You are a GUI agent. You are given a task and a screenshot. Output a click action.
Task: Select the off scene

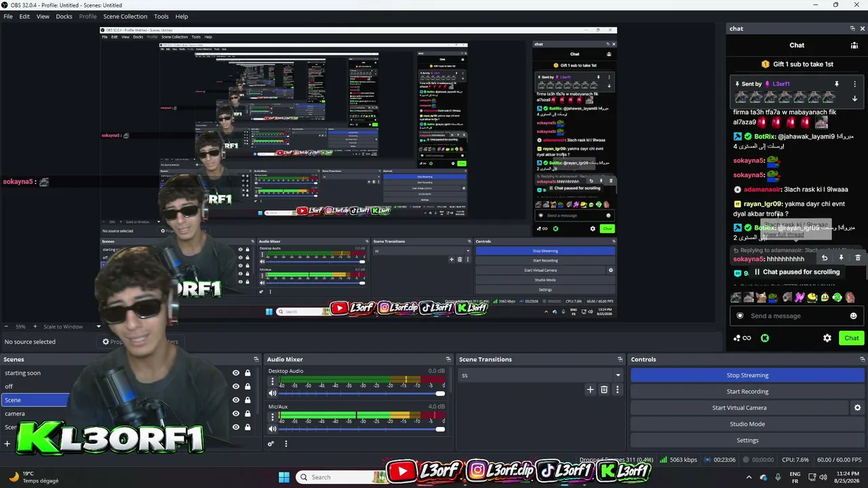[9, 386]
